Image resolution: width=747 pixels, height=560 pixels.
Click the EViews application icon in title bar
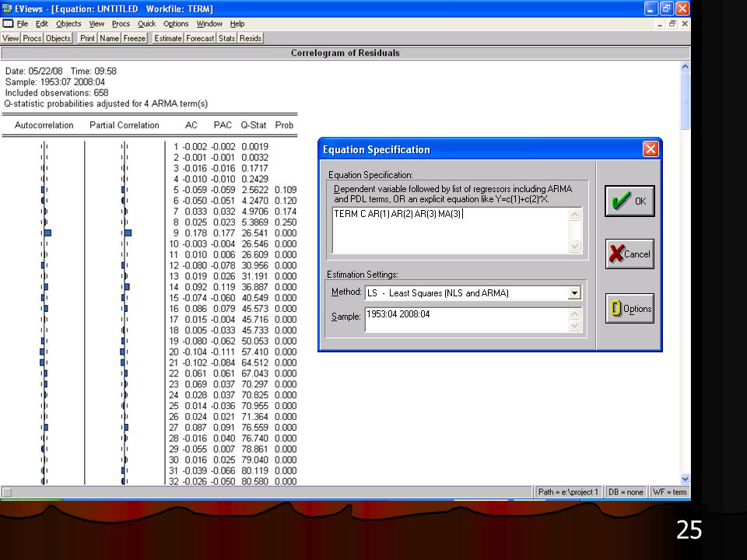7,9
